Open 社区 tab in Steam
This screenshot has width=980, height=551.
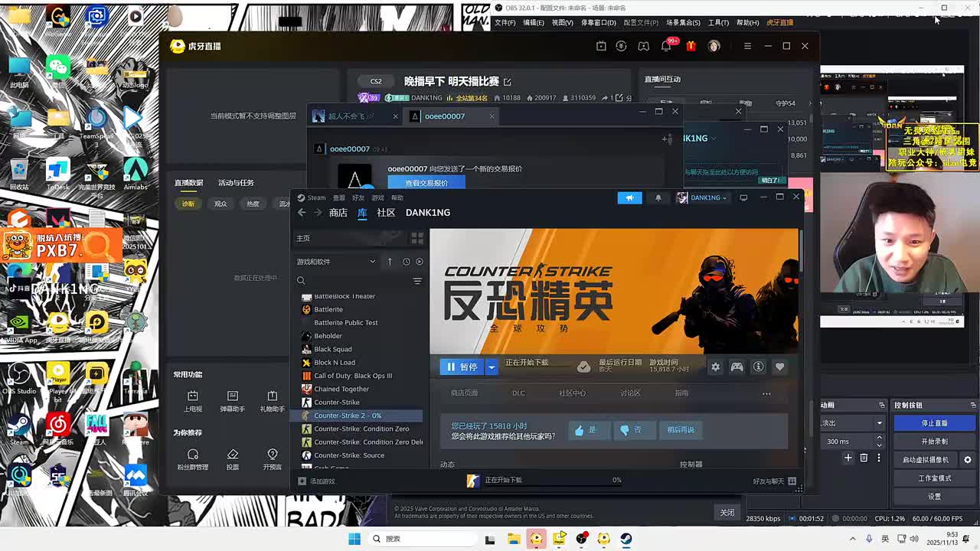pyautogui.click(x=386, y=213)
